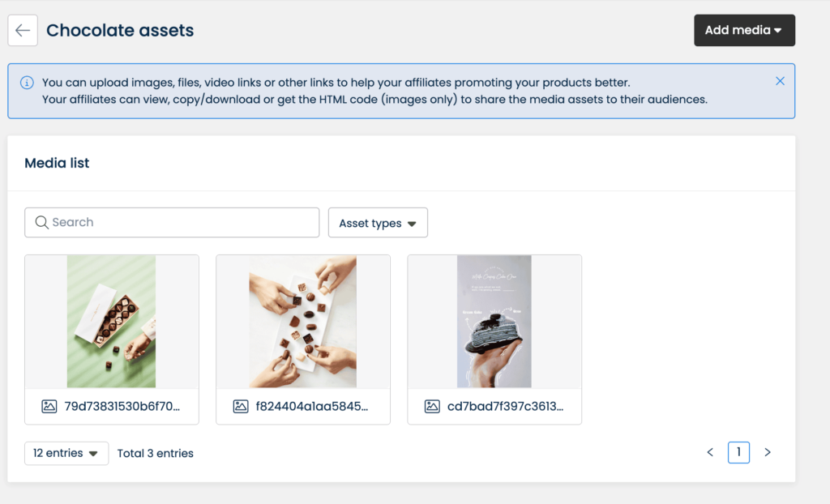
Task: Open the hands sharing chocolates thumbnail
Action: pos(303,321)
